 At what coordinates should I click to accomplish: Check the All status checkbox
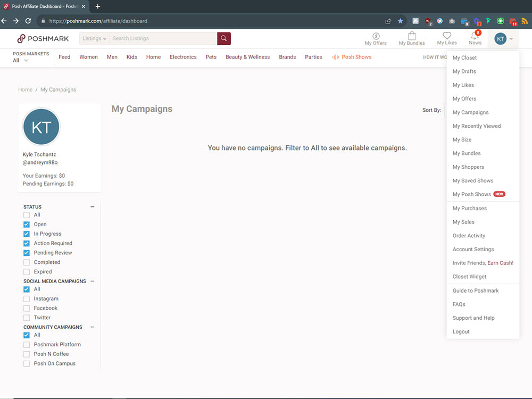pos(27,215)
